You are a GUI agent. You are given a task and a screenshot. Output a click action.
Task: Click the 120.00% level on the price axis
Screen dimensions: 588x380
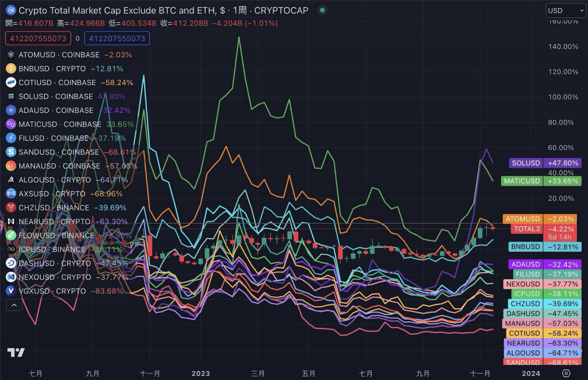[563, 71]
